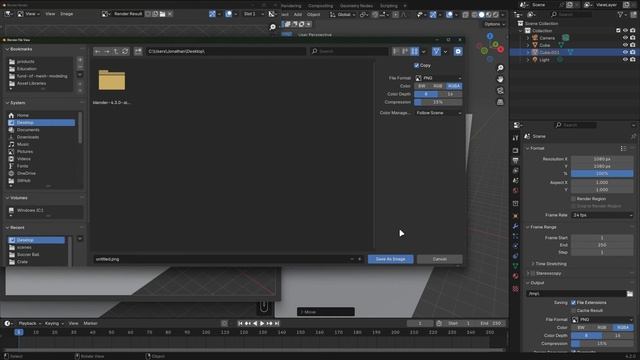Click the Save As Image button
This screenshot has width=640, height=360.
pos(391,259)
